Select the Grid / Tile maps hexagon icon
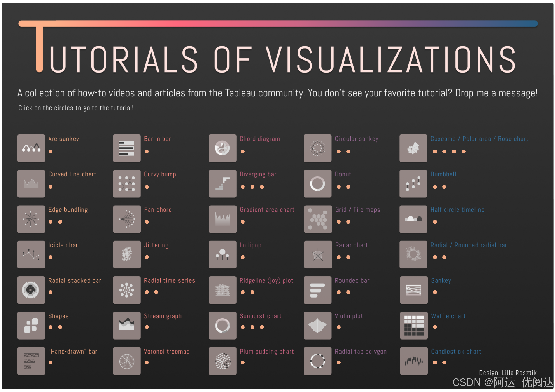The height and width of the screenshot is (392, 555). click(x=318, y=219)
